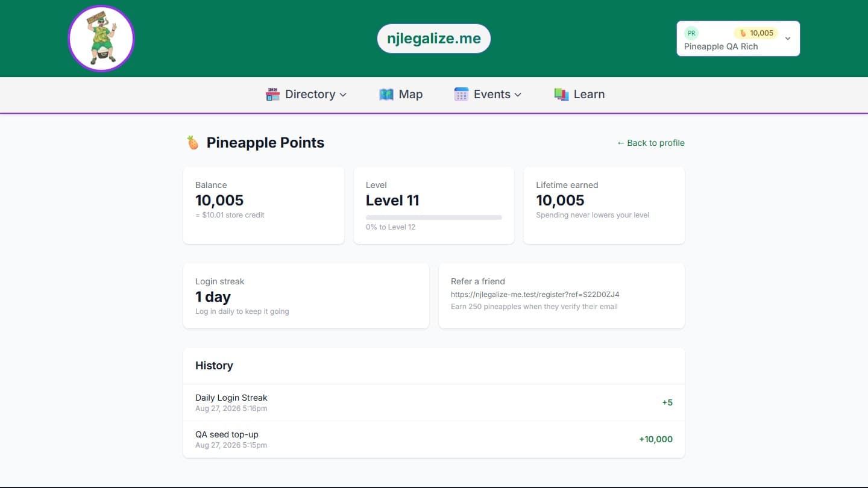Open the account dropdown arrow
This screenshot has width=868, height=488.
(788, 39)
